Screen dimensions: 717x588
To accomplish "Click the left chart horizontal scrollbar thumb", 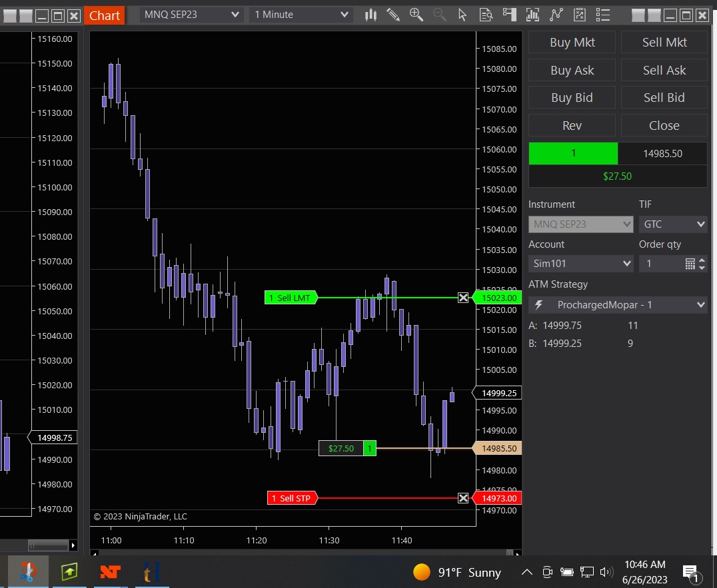I will [x=49, y=545].
